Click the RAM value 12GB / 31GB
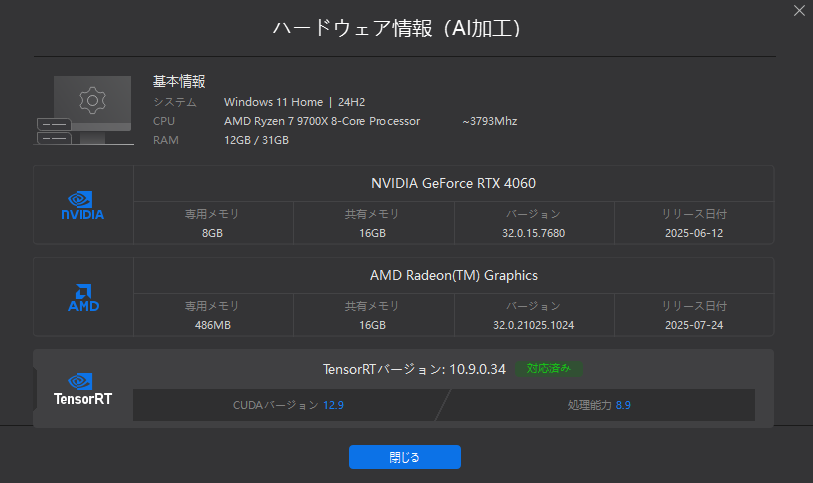 coord(256,140)
